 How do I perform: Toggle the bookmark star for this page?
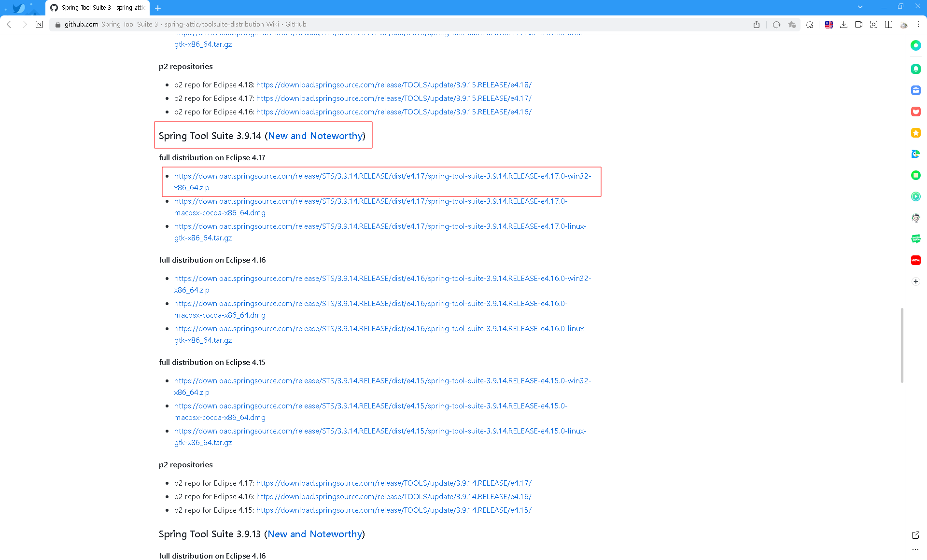click(x=792, y=25)
